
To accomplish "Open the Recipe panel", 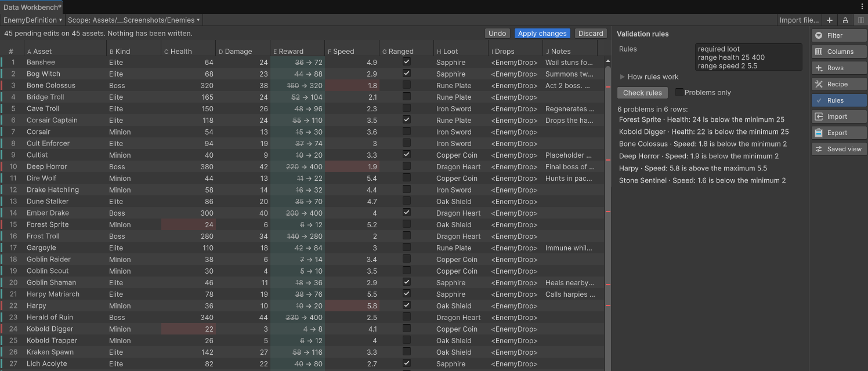I will pyautogui.click(x=839, y=84).
